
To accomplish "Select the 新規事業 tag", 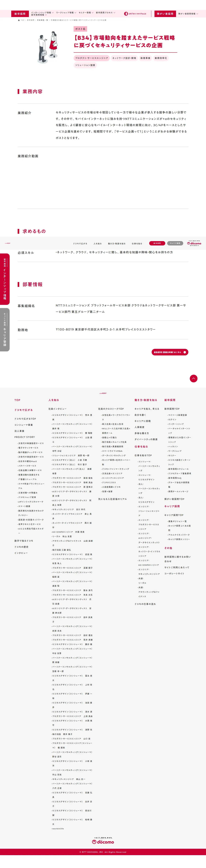I will tap(145, 58).
